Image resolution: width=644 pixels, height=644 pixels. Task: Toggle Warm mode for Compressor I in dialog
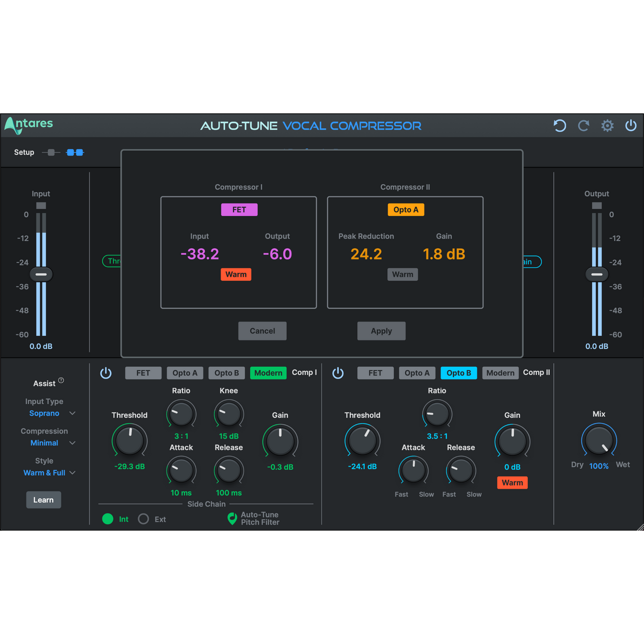tap(236, 274)
